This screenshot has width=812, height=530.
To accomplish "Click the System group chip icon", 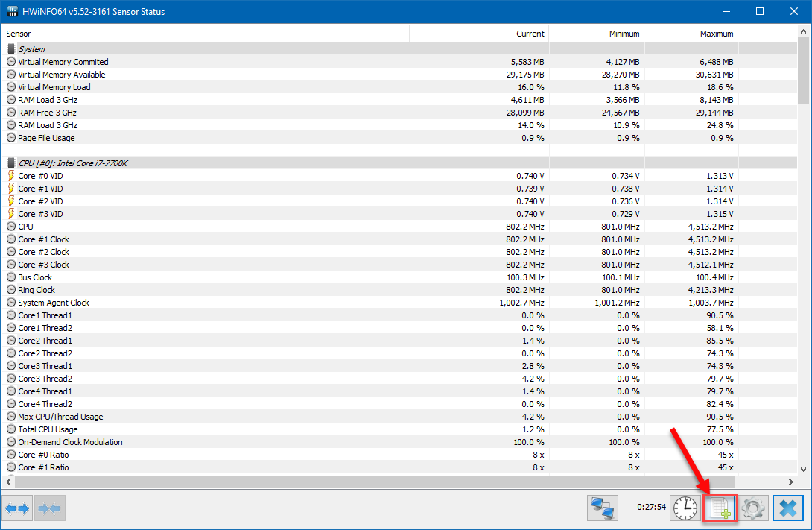I will coord(11,49).
